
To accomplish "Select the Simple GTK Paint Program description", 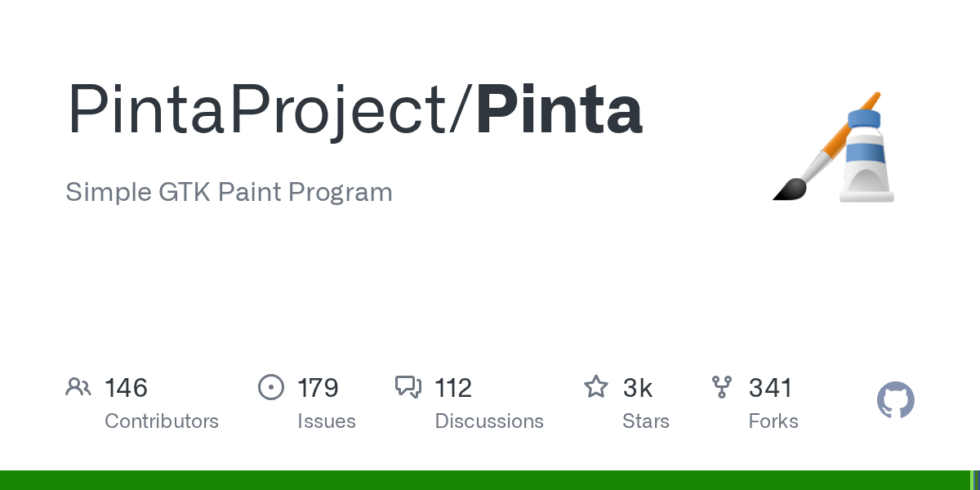I will (x=229, y=193).
